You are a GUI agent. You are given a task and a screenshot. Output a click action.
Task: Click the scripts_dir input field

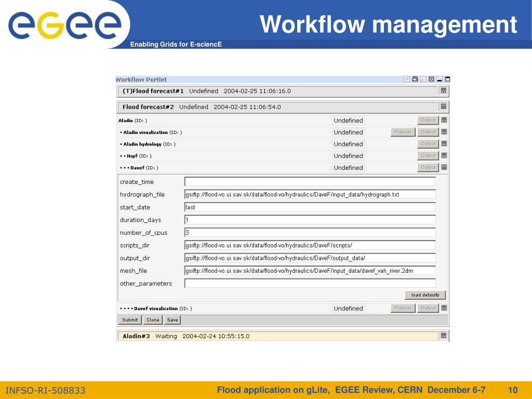pos(310,245)
